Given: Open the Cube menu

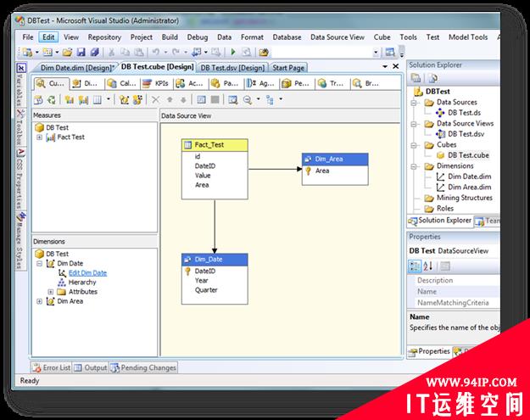Looking at the screenshot, I should [382, 37].
